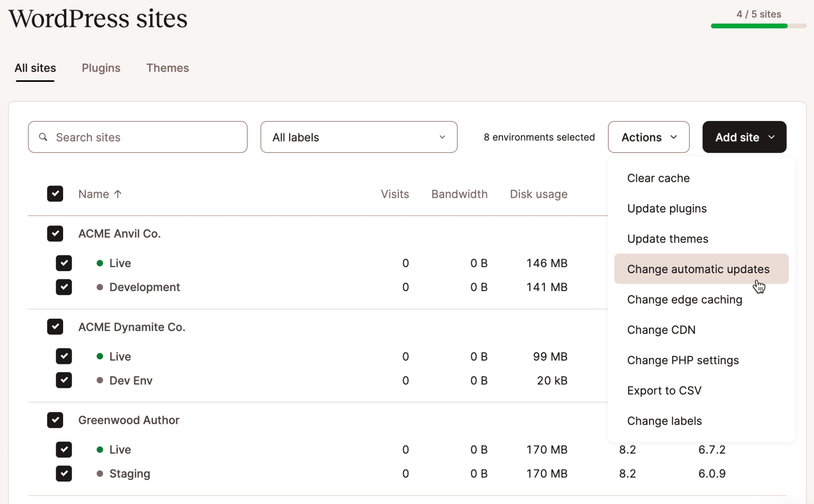This screenshot has height=504, width=814.
Task: Switch to the Themes tab
Action: [x=167, y=68]
